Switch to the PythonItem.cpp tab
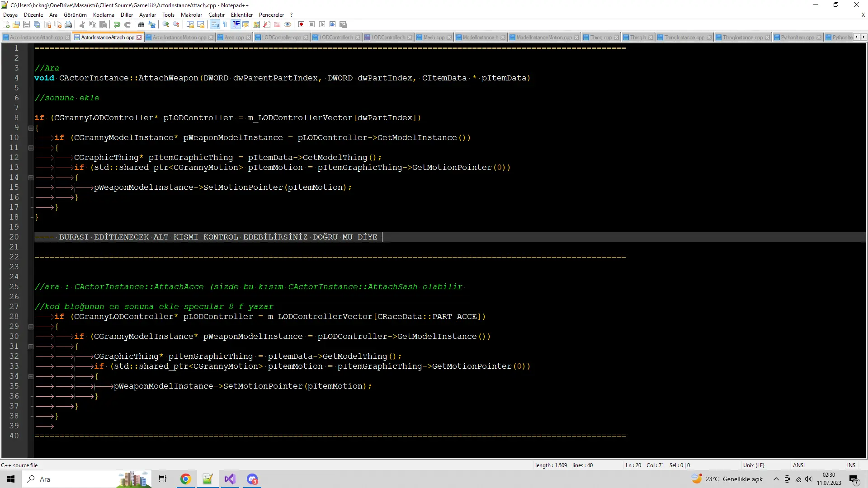 pos(797,38)
